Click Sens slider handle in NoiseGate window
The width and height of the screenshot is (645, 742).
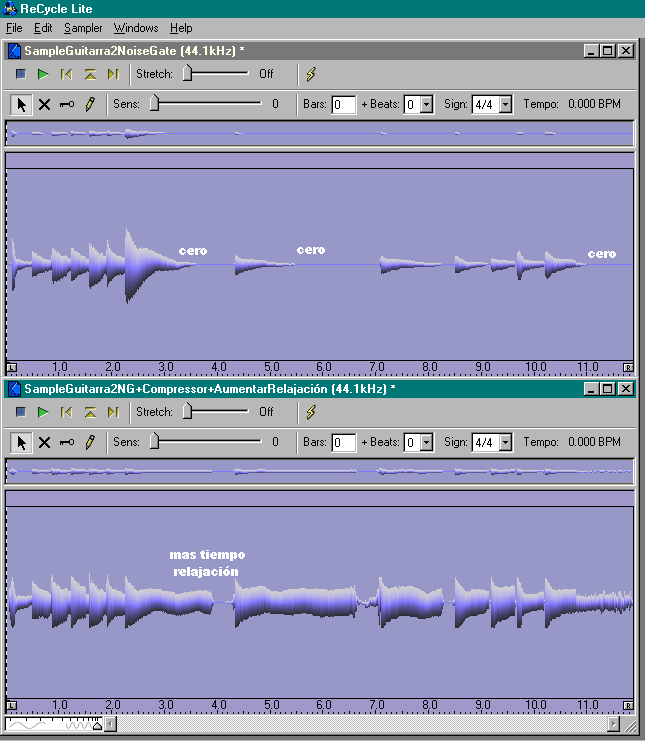click(x=154, y=103)
